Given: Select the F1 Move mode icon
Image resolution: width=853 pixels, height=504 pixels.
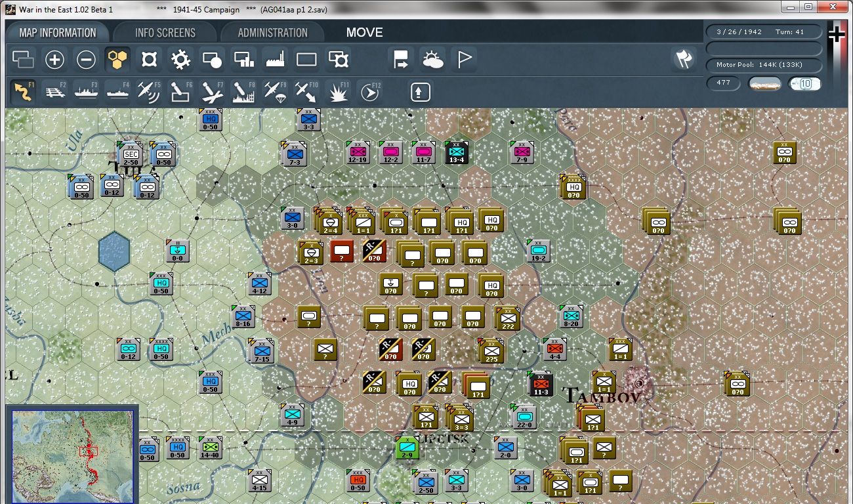Looking at the screenshot, I should tap(23, 92).
